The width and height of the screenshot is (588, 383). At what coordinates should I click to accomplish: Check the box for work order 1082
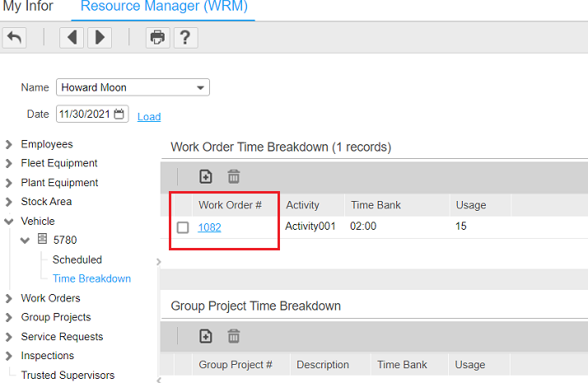point(183,227)
